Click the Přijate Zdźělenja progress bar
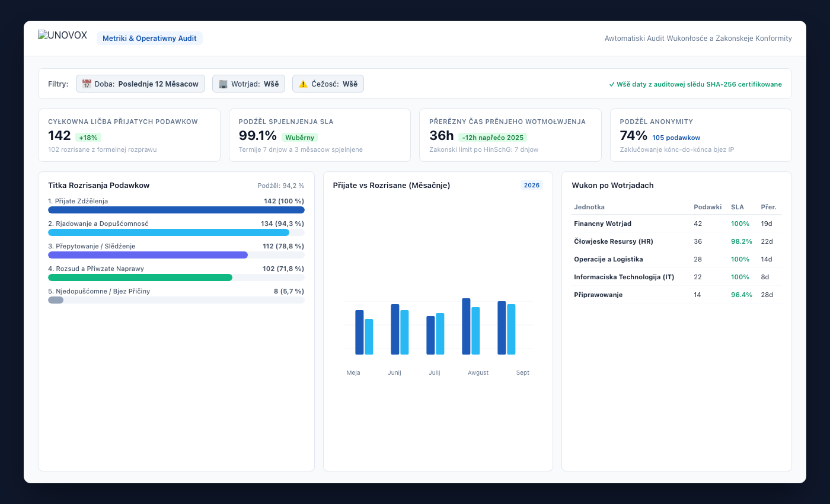 [x=176, y=210]
